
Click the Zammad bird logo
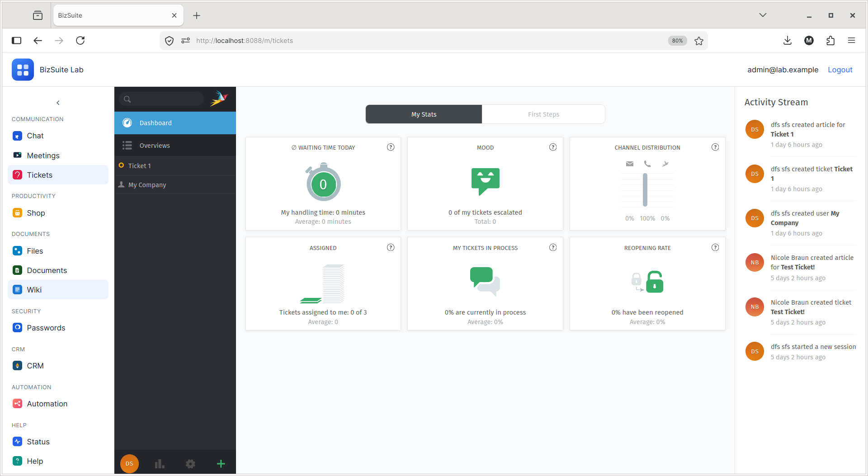click(219, 99)
